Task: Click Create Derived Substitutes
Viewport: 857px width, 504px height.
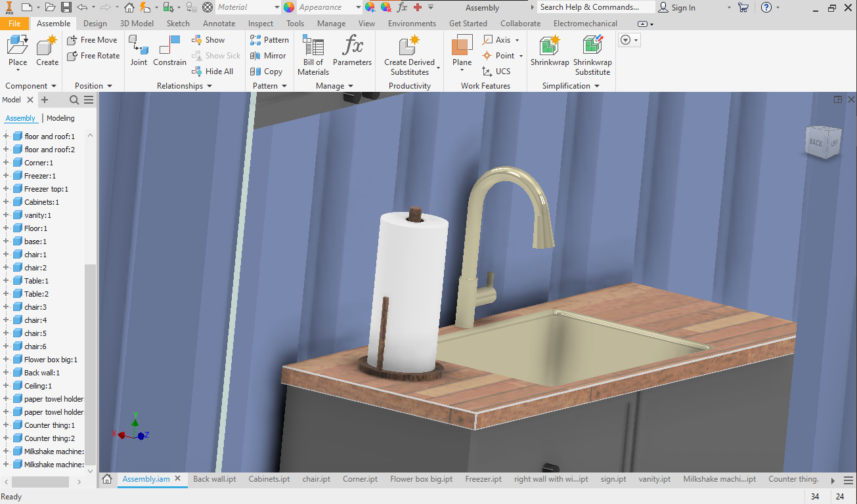Action: [410, 55]
